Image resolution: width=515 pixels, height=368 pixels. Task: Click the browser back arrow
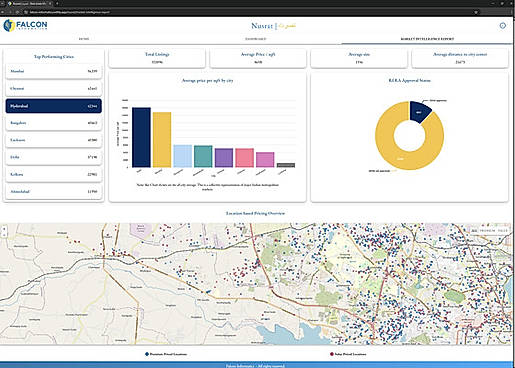click(x=3, y=12)
